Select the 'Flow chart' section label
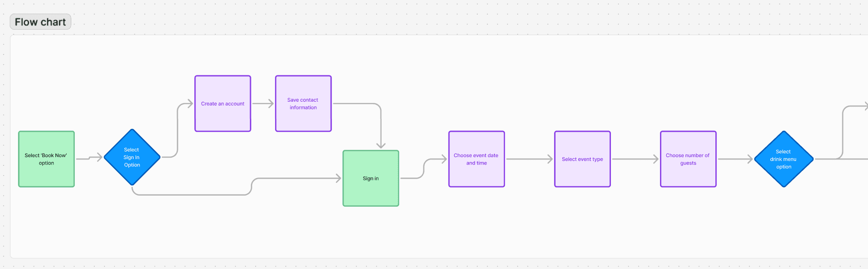The width and height of the screenshot is (868, 269). coord(40,22)
